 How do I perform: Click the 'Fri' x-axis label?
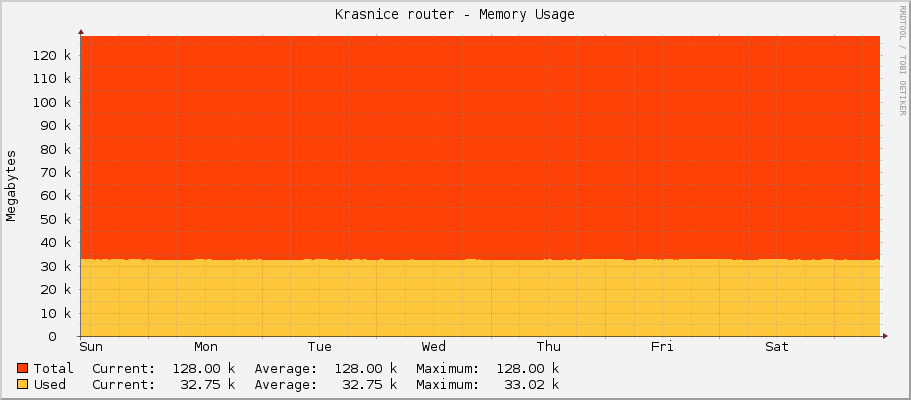[x=662, y=347]
